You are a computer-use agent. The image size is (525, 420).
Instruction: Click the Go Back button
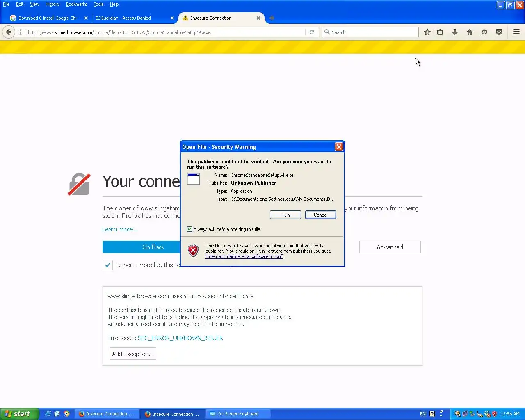tap(153, 247)
